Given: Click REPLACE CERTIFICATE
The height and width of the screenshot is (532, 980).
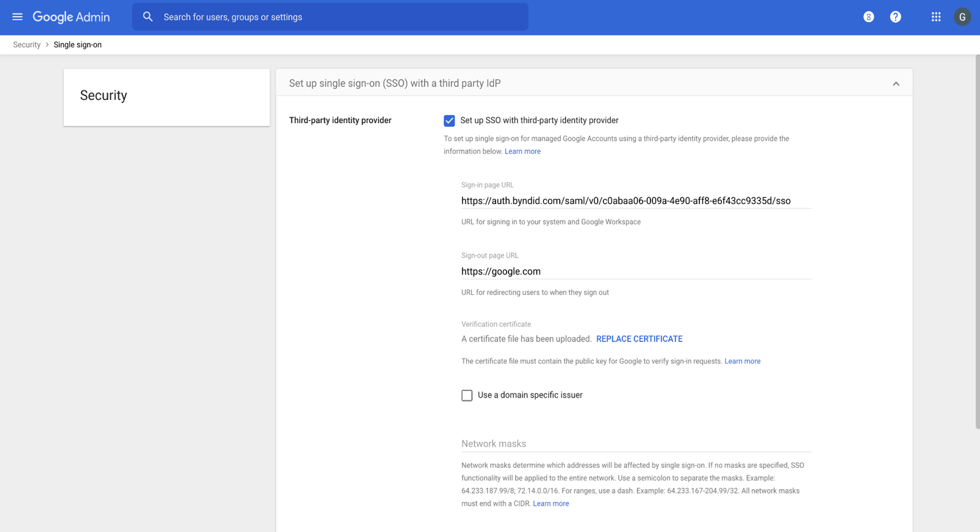Looking at the screenshot, I should pyautogui.click(x=639, y=339).
